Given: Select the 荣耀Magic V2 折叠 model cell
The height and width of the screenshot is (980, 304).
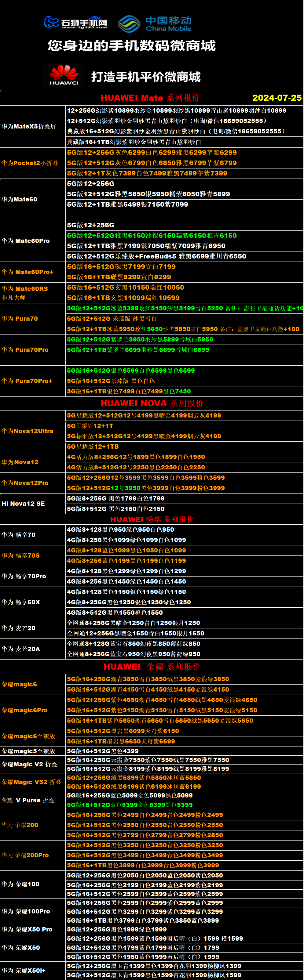Looking at the screenshot, I should tap(33, 764).
